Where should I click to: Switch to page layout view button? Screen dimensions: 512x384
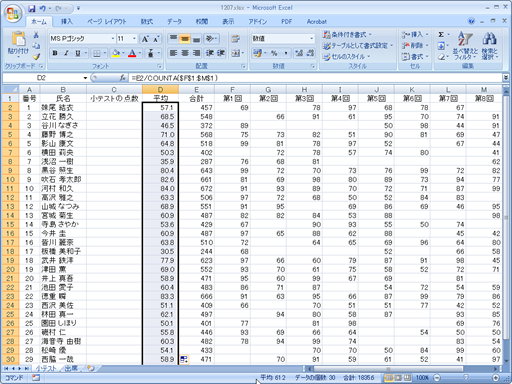(x=398, y=378)
